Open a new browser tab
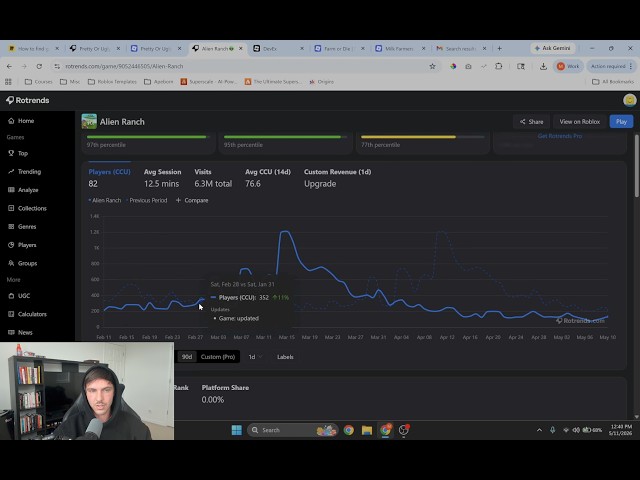 499,48
